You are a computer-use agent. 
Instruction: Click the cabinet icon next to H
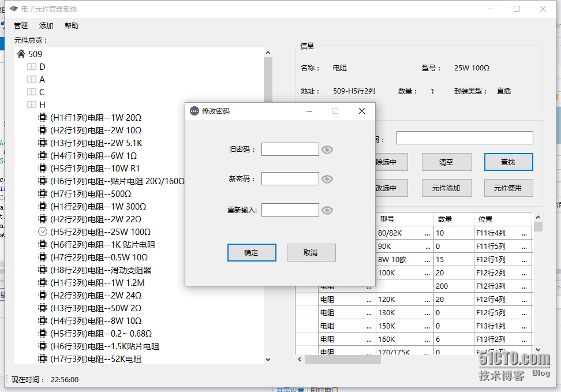click(x=32, y=105)
